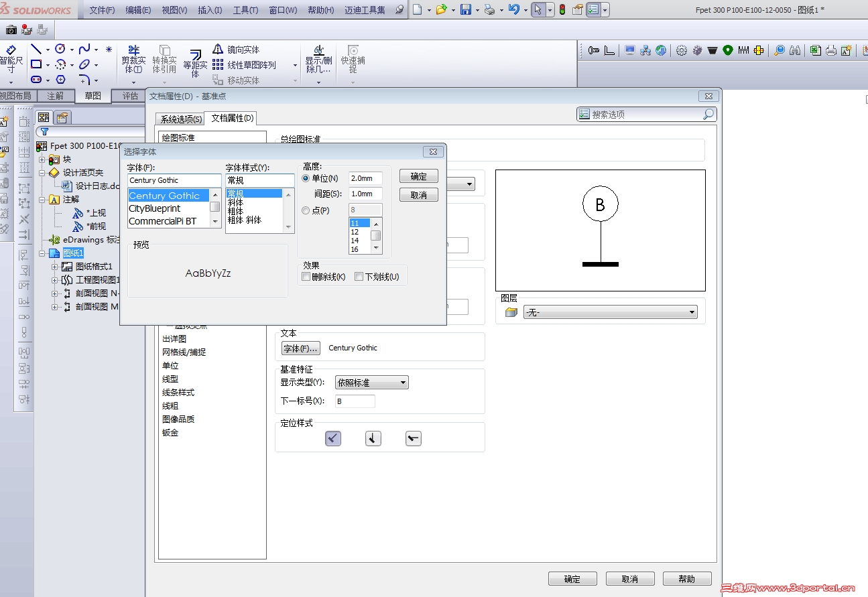Expand the 块 tree node
868x597 pixels.
pyautogui.click(x=43, y=159)
